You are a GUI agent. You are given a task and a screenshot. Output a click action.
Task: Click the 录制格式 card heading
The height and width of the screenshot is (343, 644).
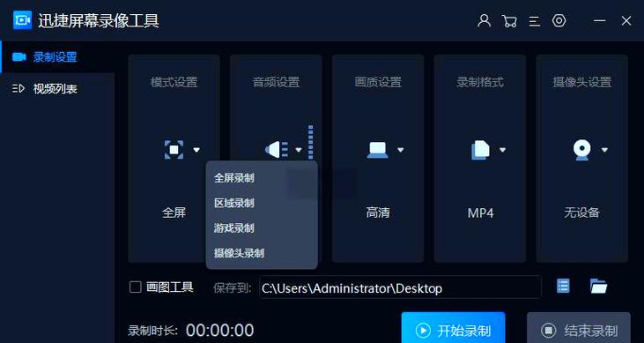click(480, 82)
